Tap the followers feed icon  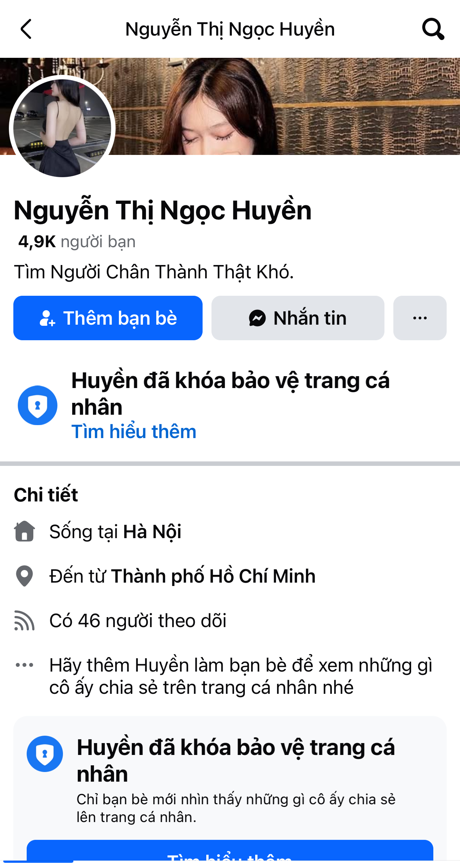point(24,620)
